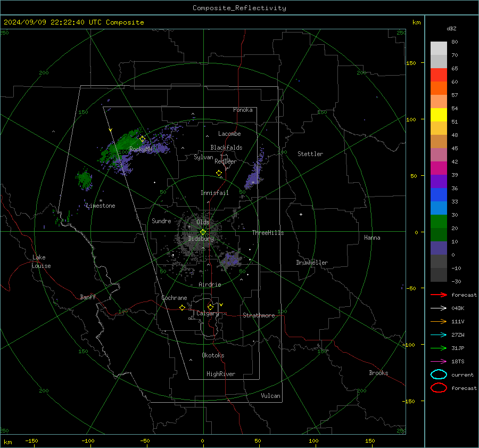The width and height of the screenshot is (479, 448).
Task: Click the Lake Louise label
Action: click(41, 262)
